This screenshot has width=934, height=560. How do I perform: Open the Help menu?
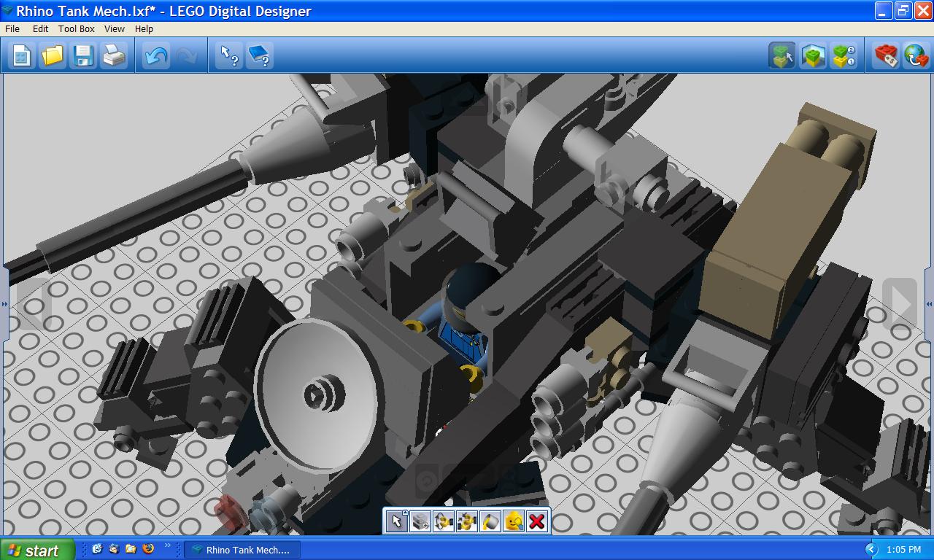pos(144,28)
